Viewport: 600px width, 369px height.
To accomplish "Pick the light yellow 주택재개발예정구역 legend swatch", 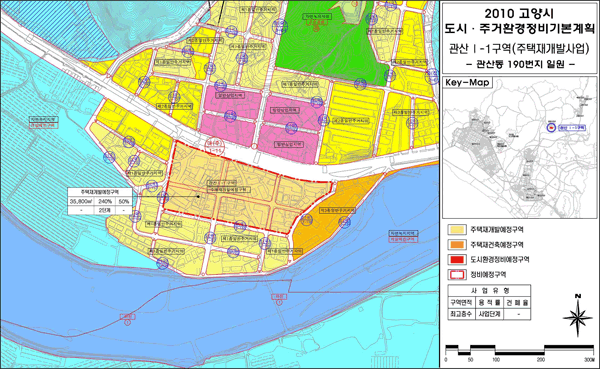I will coord(456,230).
